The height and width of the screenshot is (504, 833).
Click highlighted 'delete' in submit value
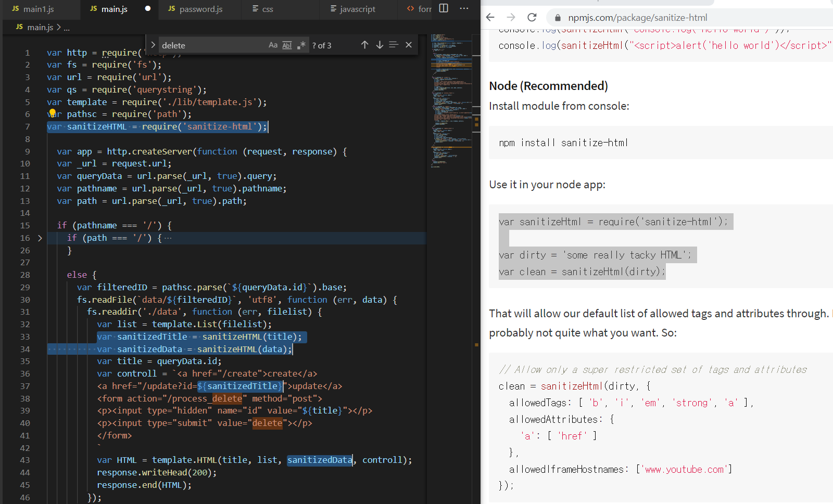[x=267, y=423]
